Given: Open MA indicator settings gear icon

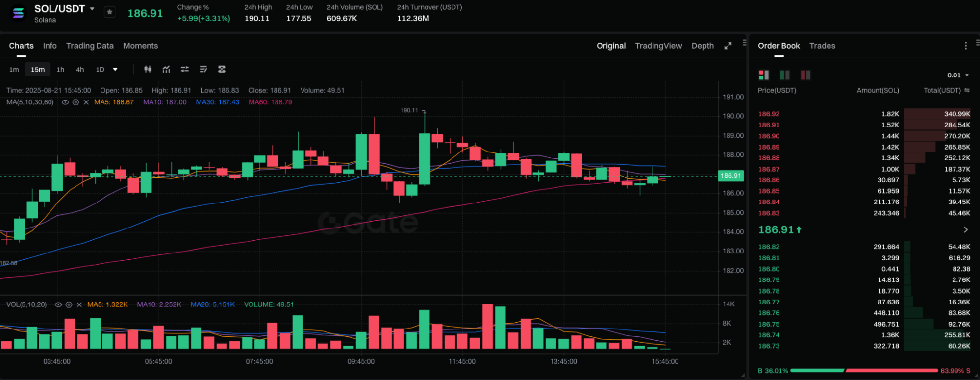Looking at the screenshot, I should pyautogui.click(x=75, y=102).
